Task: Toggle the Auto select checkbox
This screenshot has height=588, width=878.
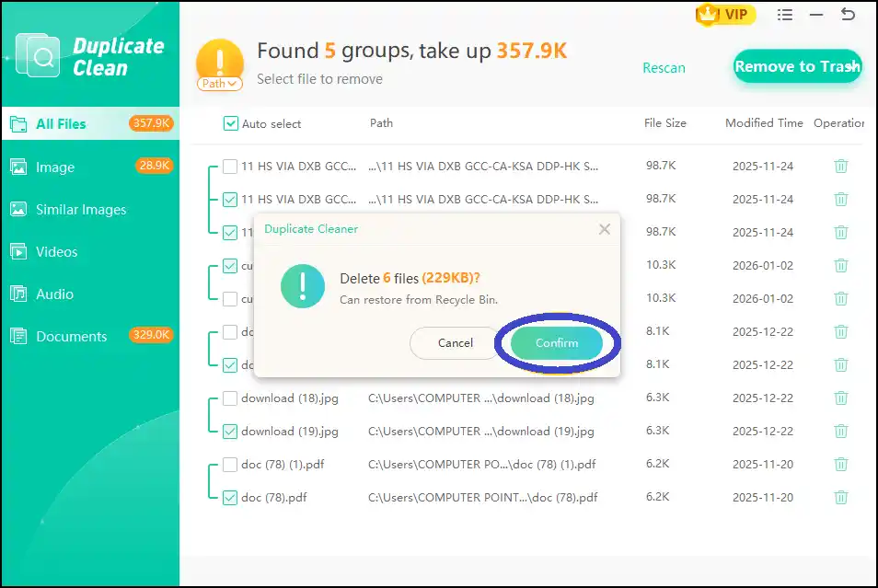Action: pyautogui.click(x=229, y=122)
